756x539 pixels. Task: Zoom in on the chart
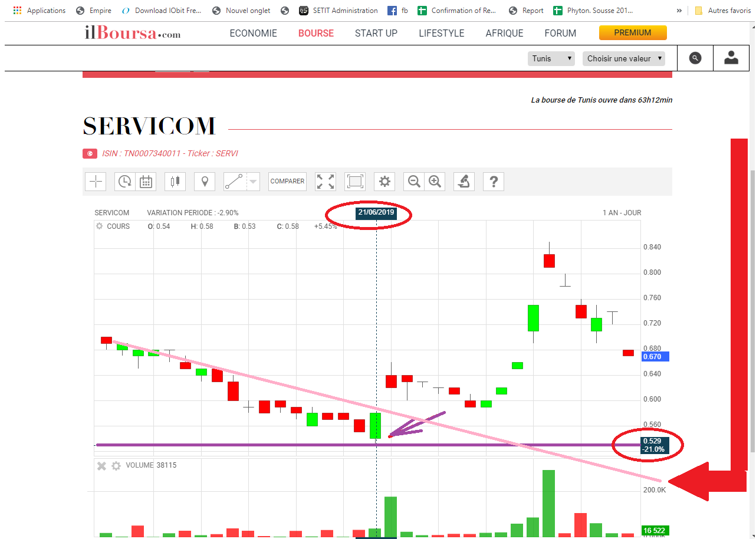435,181
